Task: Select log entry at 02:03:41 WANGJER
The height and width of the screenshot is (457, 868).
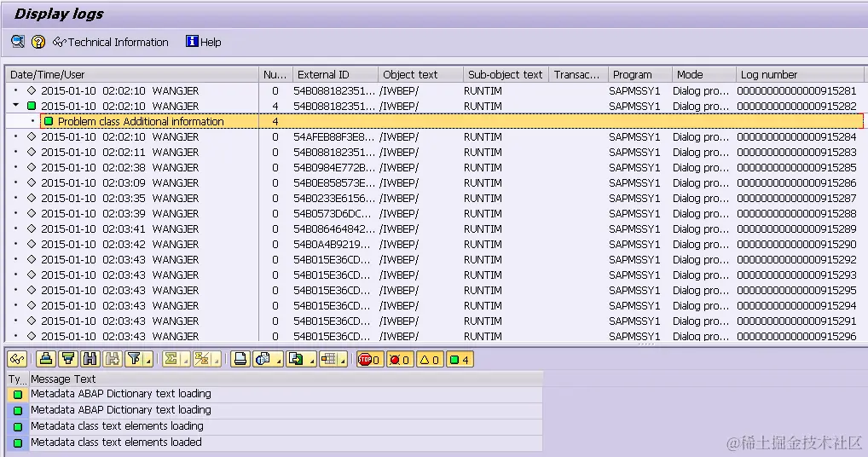Action: [x=435, y=229]
